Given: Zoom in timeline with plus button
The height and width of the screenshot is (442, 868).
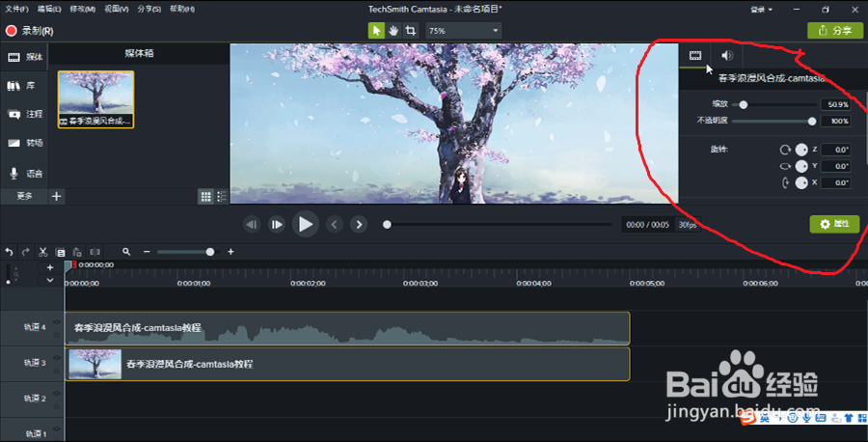Looking at the screenshot, I should [231, 252].
